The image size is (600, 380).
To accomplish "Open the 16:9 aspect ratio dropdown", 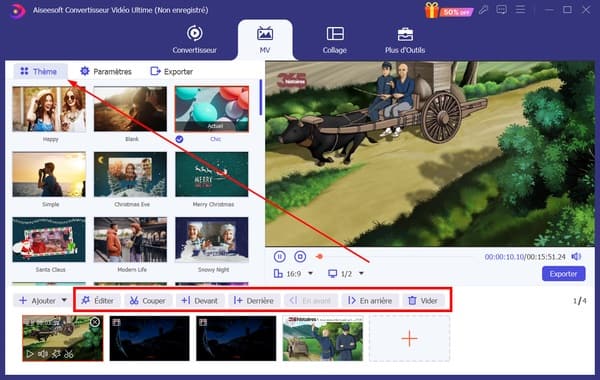I will [x=293, y=274].
